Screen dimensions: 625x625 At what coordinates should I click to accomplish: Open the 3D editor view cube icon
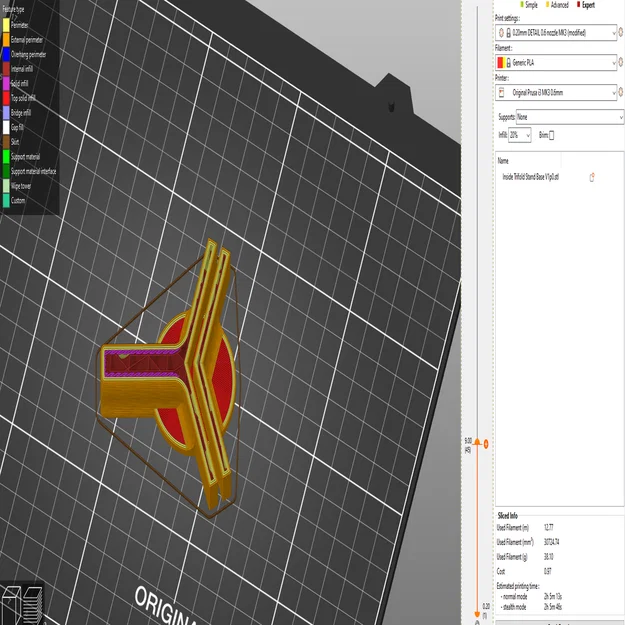(x=11, y=605)
